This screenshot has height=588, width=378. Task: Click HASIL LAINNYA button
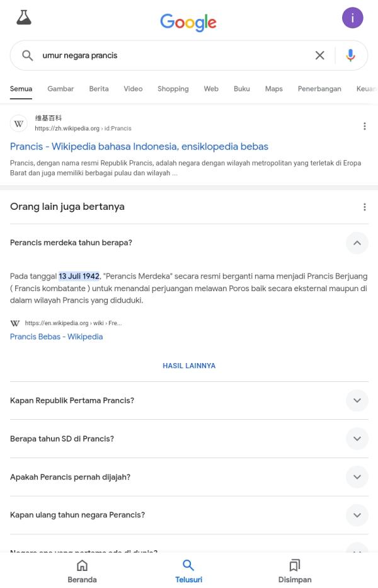coord(189,366)
